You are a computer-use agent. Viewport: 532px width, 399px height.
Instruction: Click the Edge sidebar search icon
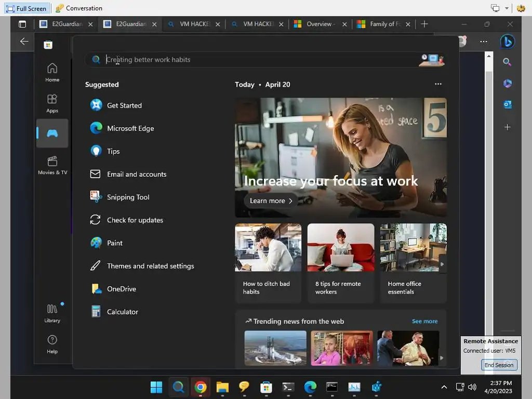point(507,62)
